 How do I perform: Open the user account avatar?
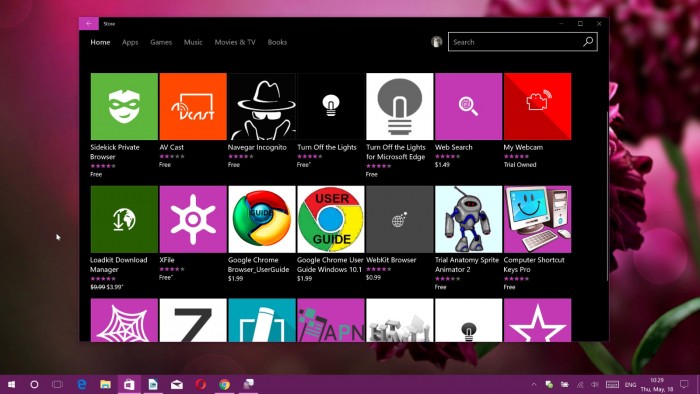point(437,42)
